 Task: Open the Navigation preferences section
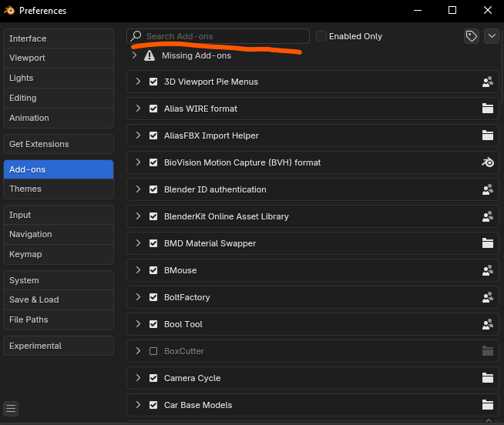(59, 235)
